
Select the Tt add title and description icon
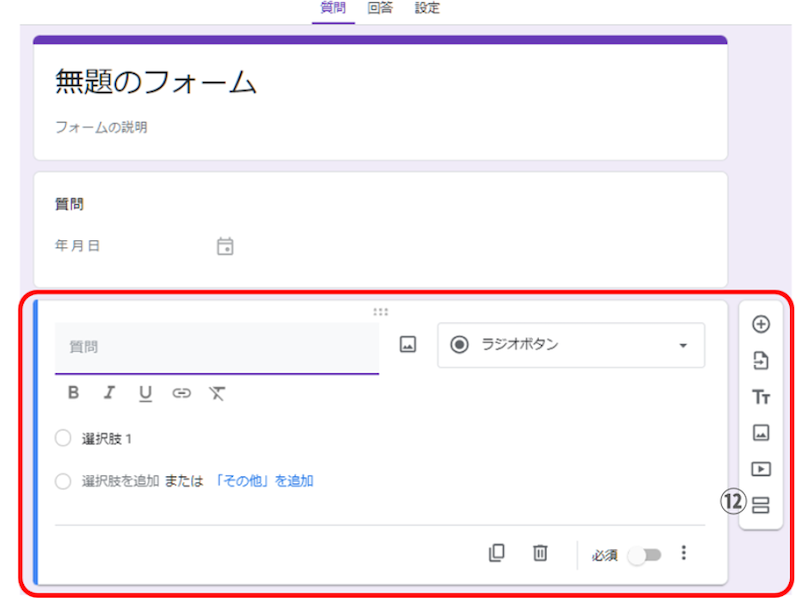click(760, 397)
